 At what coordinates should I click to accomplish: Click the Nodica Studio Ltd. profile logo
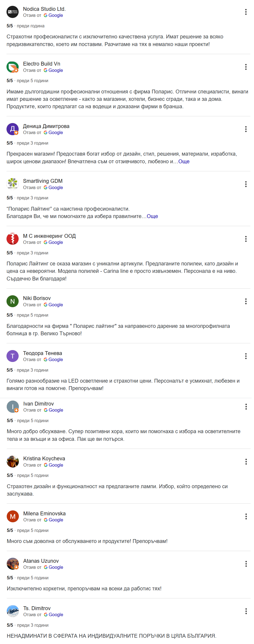[13, 11]
